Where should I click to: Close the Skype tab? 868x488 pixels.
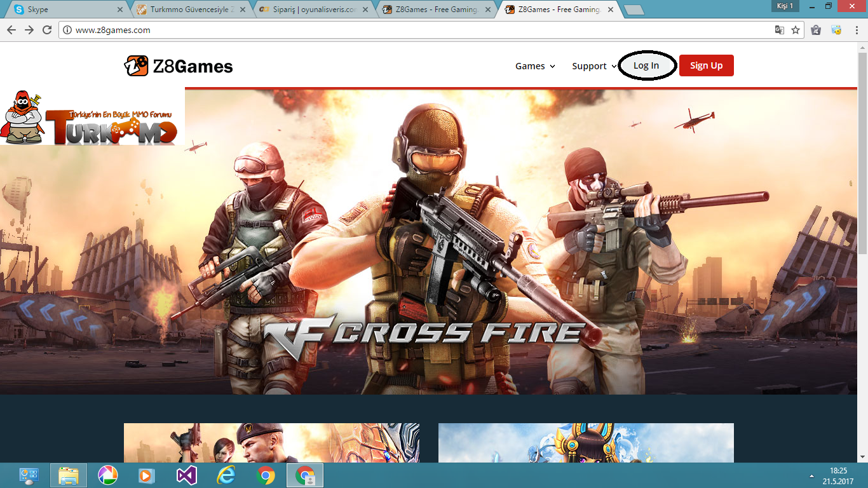click(x=121, y=10)
